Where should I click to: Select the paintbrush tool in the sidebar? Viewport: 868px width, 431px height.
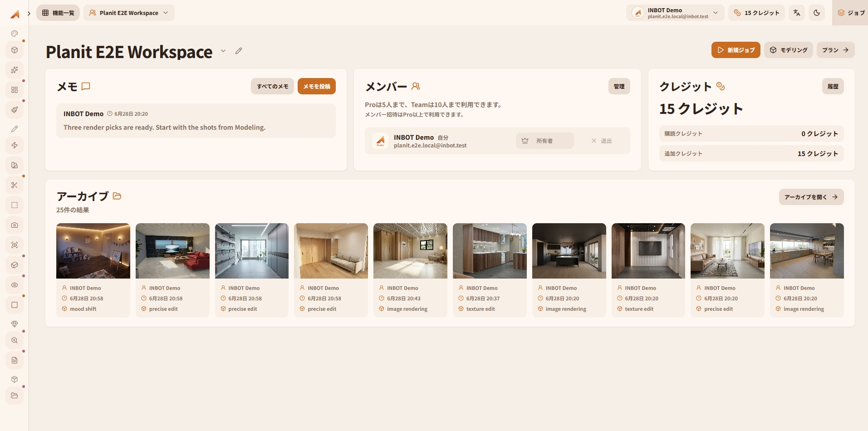pyautogui.click(x=15, y=110)
